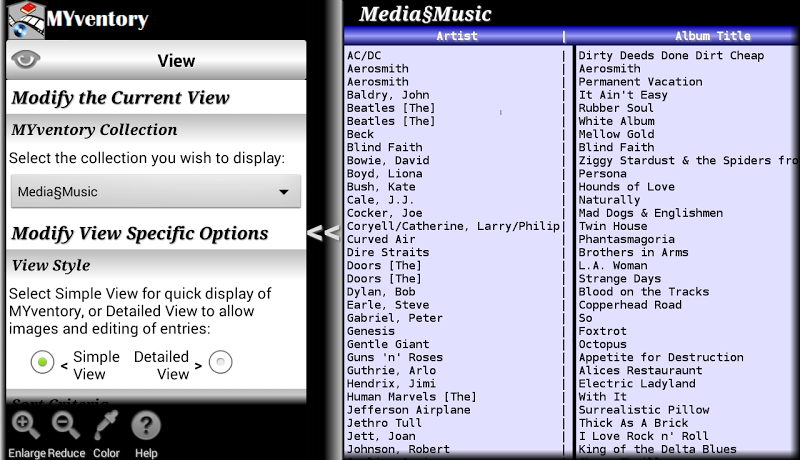Select artist Johnson, Robert
Viewport: 800px width, 460px height.
click(x=398, y=449)
